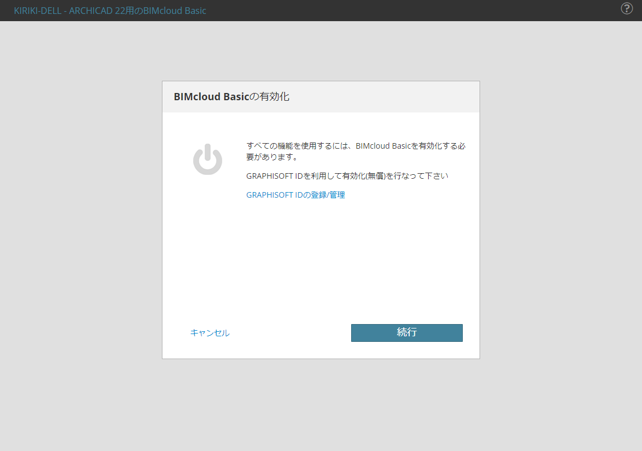Click the すべての機能を使用するには message text
This screenshot has width=642, height=451.
click(x=355, y=151)
